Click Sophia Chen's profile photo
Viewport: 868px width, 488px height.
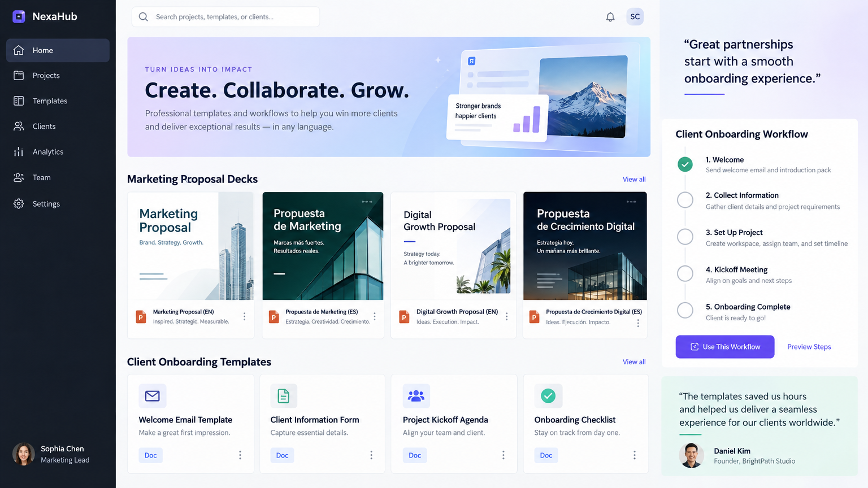click(x=24, y=454)
